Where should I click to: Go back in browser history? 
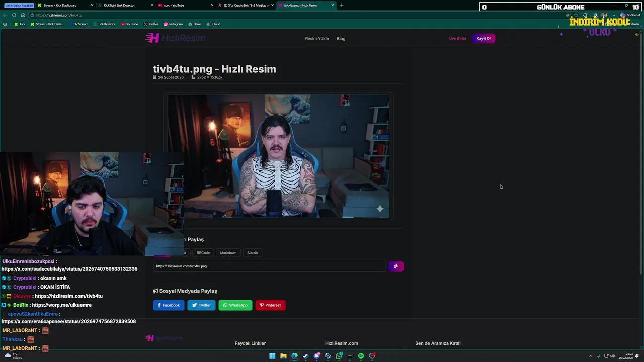click(x=5, y=15)
